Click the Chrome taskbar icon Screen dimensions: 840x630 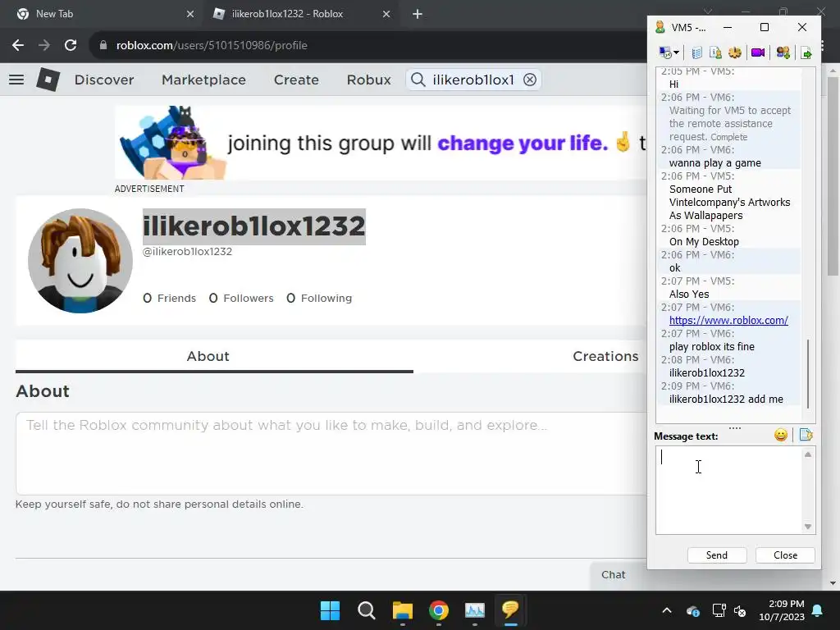click(439, 610)
